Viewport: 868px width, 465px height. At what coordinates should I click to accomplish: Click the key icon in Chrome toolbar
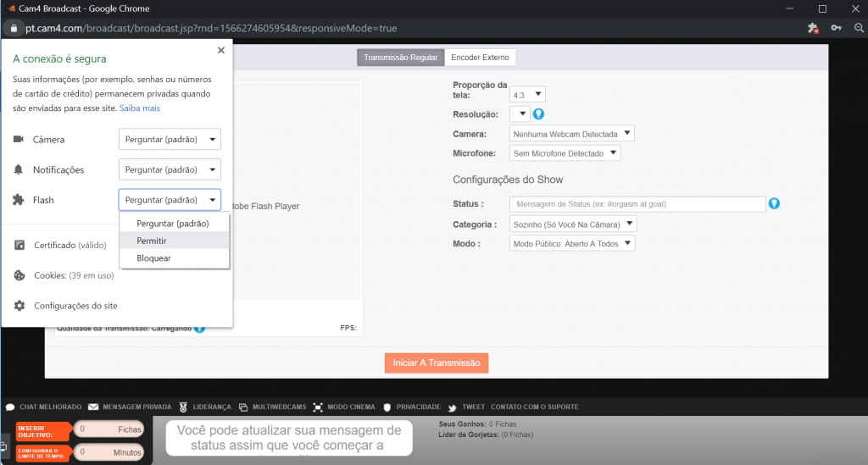[837, 28]
